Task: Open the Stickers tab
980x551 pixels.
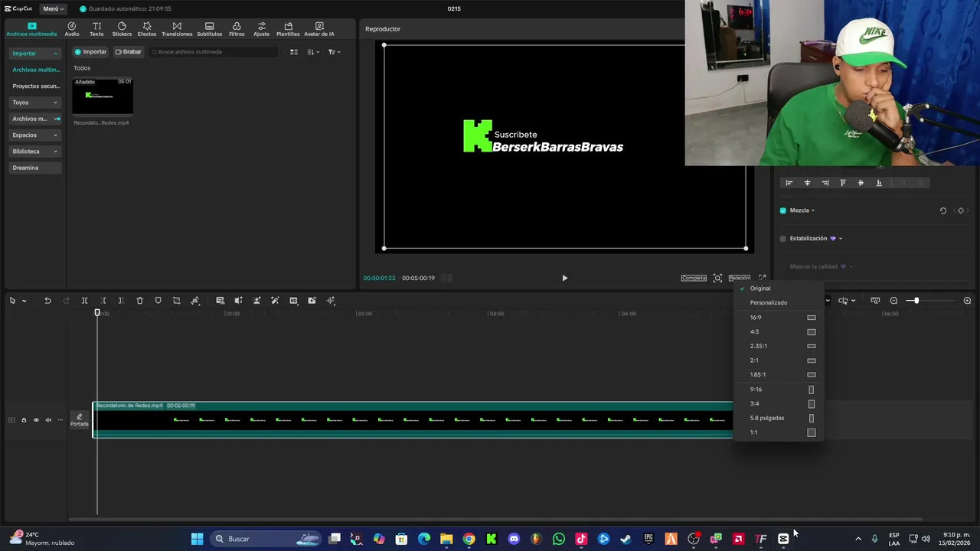Action: click(122, 29)
